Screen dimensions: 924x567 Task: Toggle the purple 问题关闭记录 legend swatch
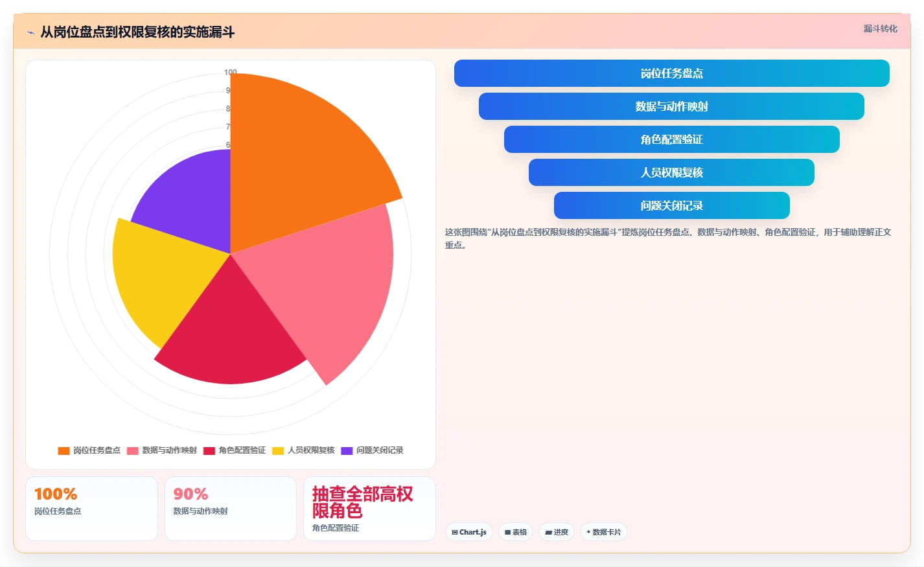347,450
